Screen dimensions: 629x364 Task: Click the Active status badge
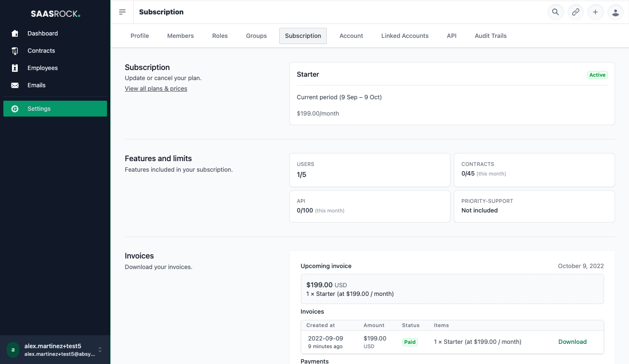pos(597,75)
